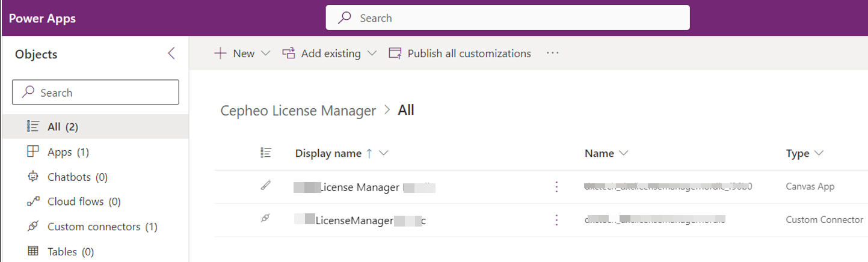This screenshot has width=868, height=262.
Task: Click the Apps grid icon in the sidebar
Action: pyautogui.click(x=33, y=151)
